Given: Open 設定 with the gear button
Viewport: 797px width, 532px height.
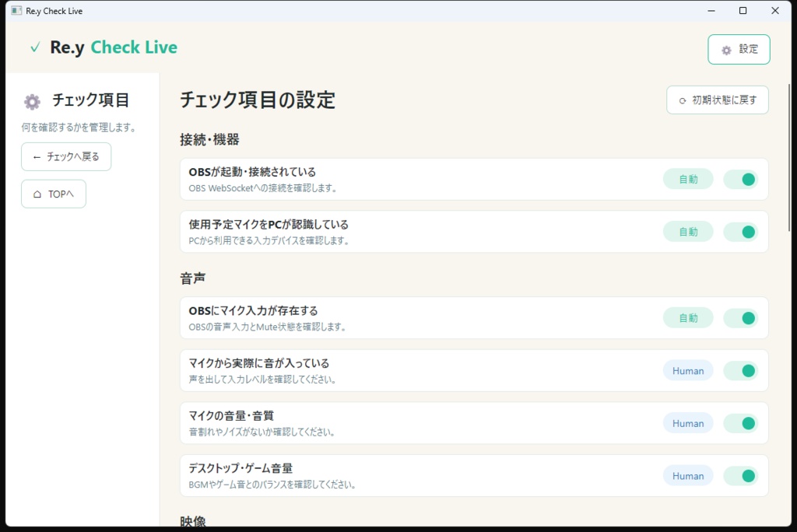Looking at the screenshot, I should pos(739,49).
